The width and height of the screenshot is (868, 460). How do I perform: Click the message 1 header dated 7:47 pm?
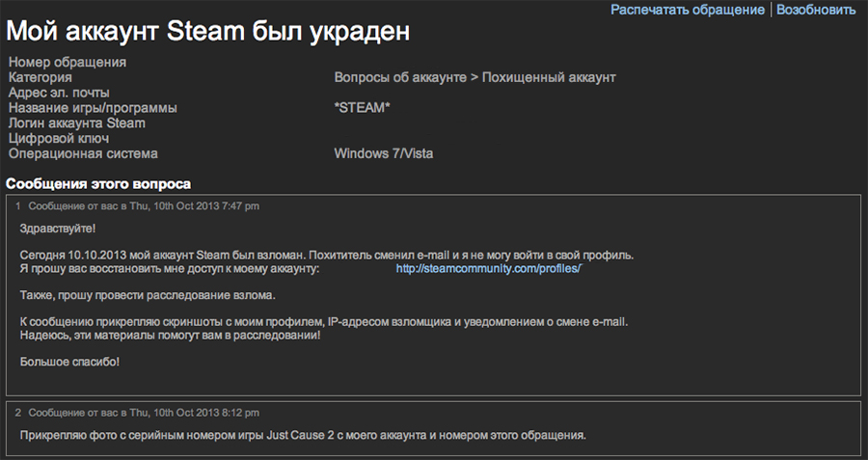(137, 206)
